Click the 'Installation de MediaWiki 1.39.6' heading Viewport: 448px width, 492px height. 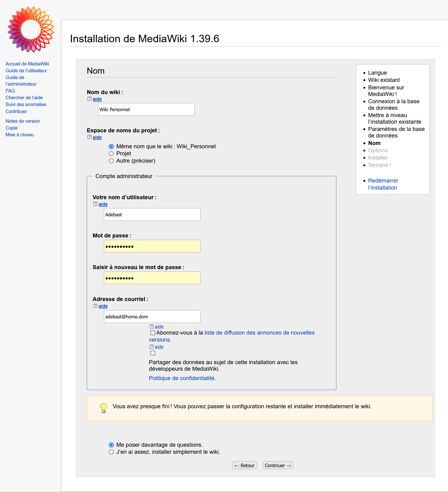pyautogui.click(x=145, y=38)
